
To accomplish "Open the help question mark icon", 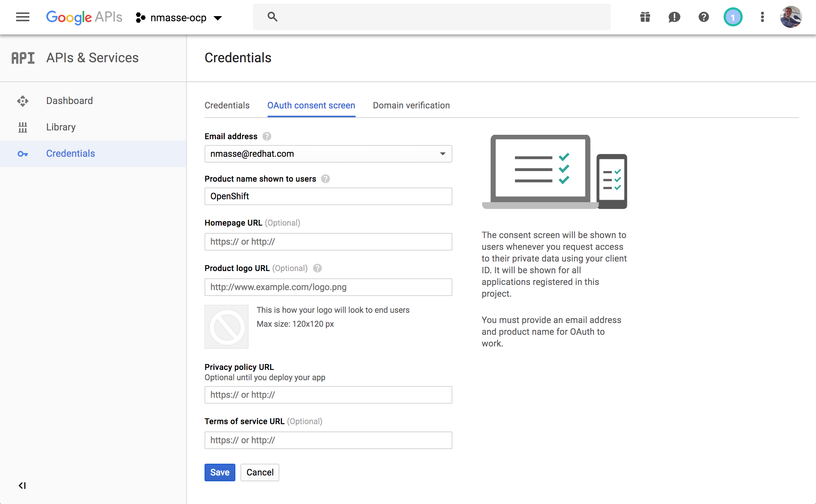I will 703,17.
